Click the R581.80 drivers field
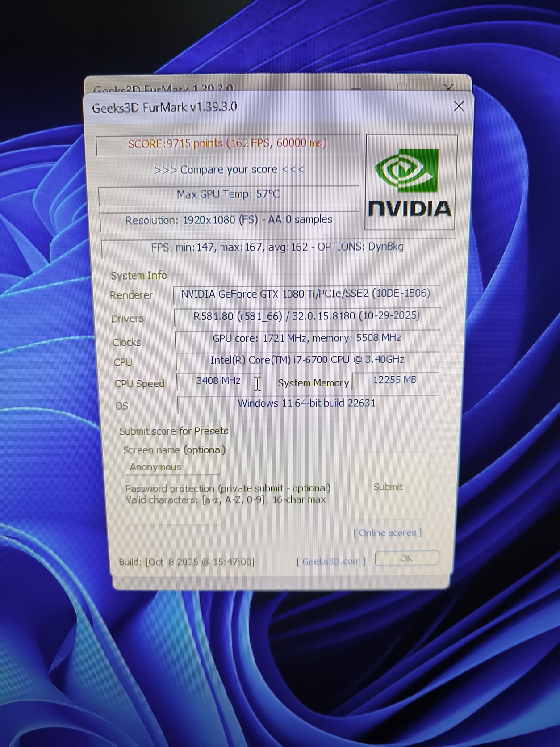560x747 pixels. (307, 316)
